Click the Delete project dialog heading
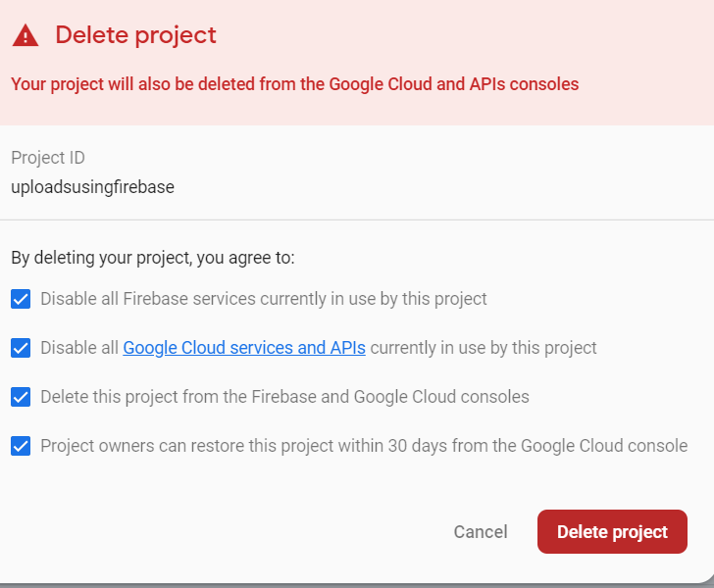The width and height of the screenshot is (714, 588). pos(135,36)
